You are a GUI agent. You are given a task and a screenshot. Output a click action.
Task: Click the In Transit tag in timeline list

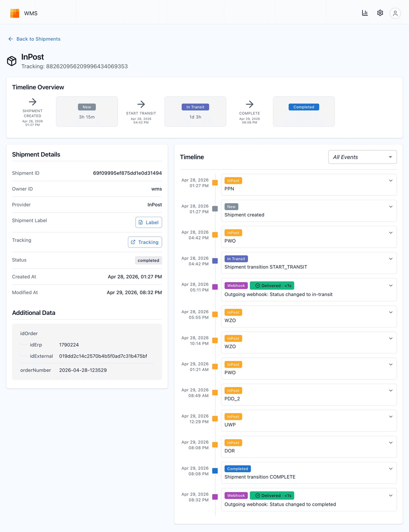(x=236, y=259)
